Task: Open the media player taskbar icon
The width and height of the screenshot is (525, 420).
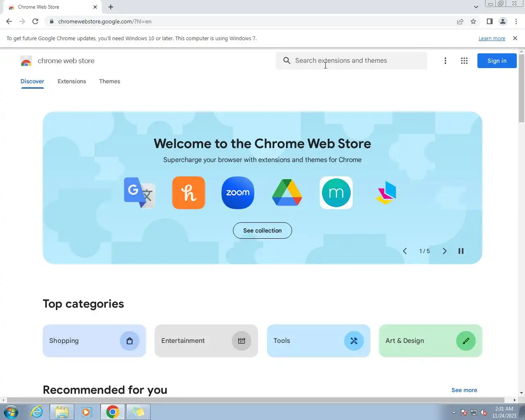Action: click(x=87, y=412)
